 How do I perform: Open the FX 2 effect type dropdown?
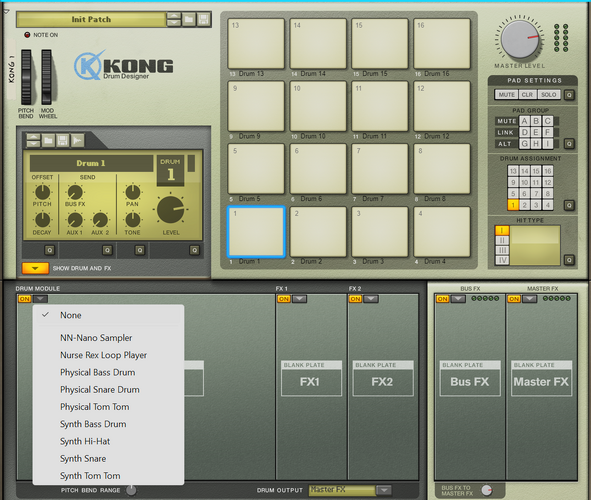click(371, 299)
